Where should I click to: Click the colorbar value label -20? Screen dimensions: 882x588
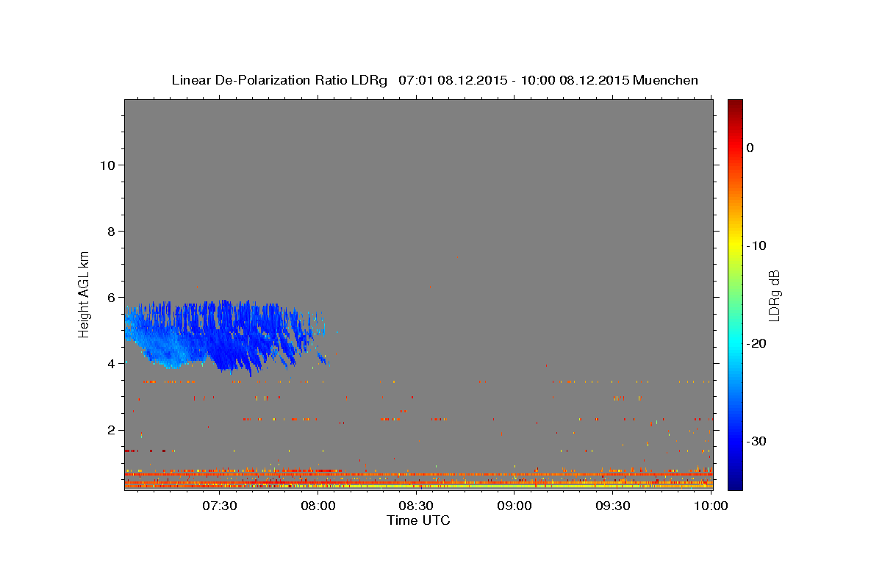coord(756,343)
